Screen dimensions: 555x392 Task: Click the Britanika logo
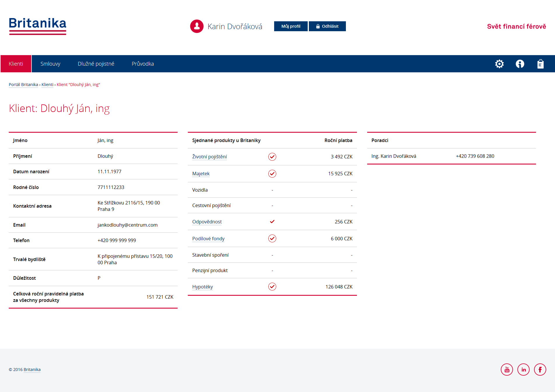click(x=38, y=26)
